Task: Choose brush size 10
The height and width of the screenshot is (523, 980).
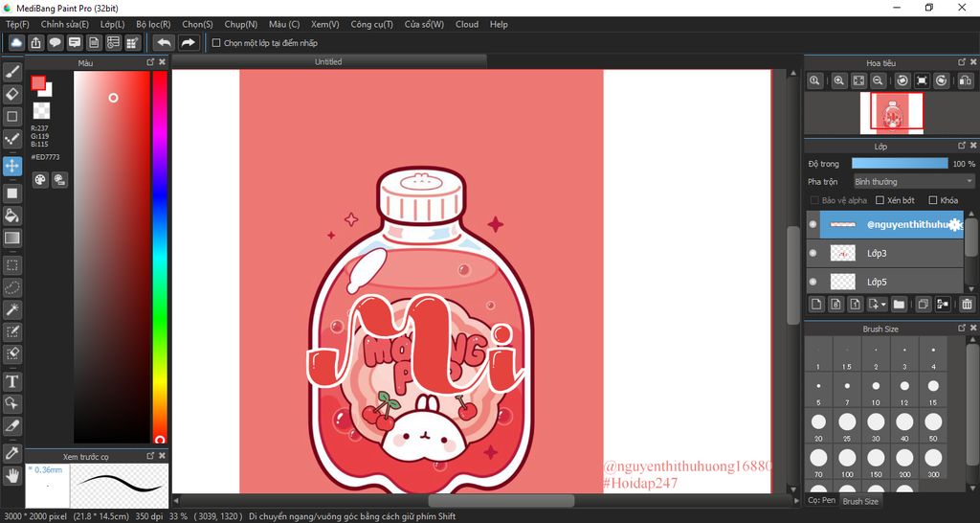Action: 876,391
